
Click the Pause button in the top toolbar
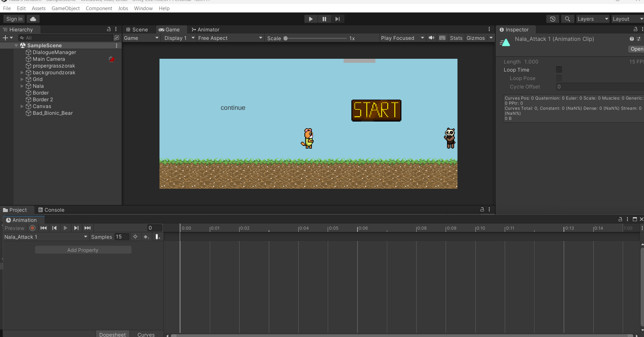point(324,19)
